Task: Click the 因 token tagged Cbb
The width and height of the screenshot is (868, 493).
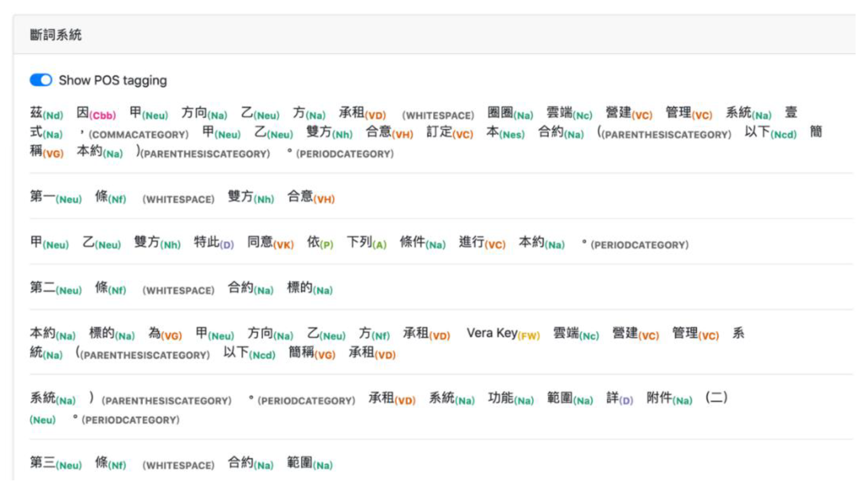Action: coord(96,113)
